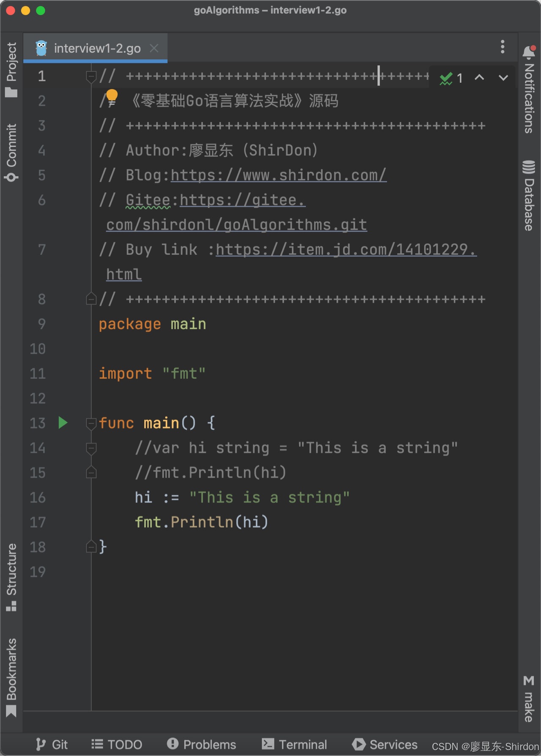
Task: Go to previous highlighted problem arrow
Action: click(479, 77)
